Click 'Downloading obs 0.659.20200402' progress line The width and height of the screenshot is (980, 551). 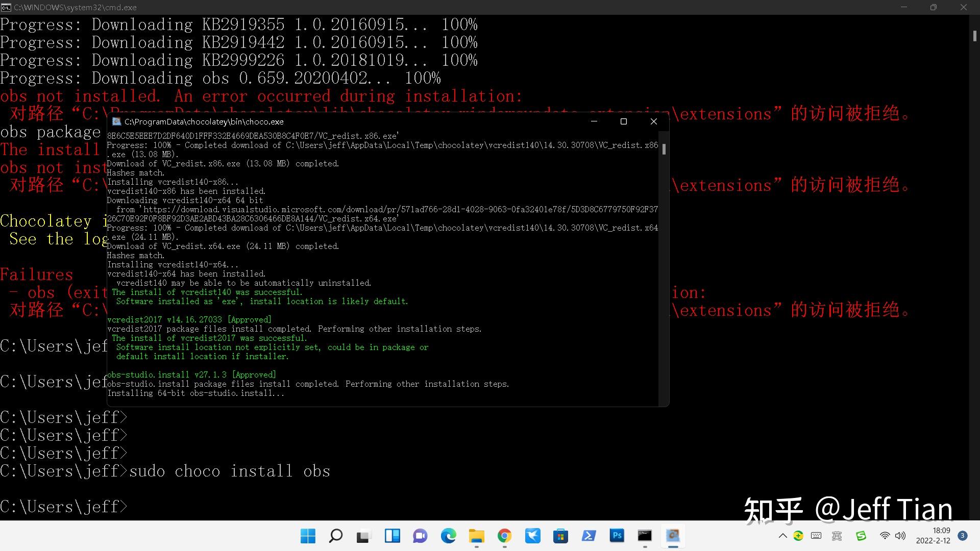(220, 78)
